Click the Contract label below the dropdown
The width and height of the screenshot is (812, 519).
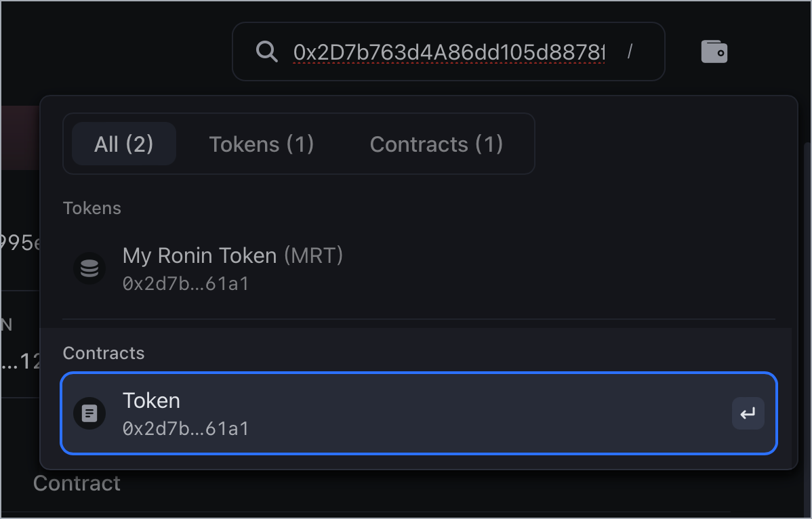(x=77, y=483)
